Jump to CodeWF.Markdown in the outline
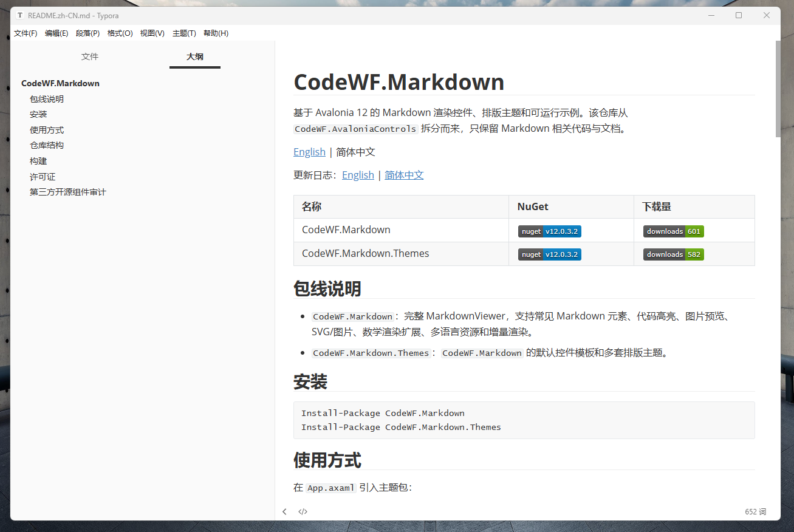 60,83
